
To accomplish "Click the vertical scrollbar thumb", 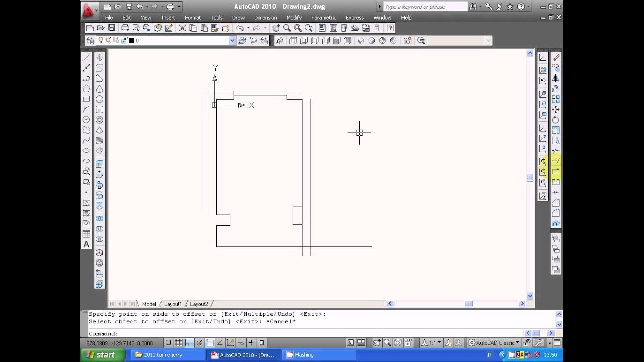I will point(530,177).
